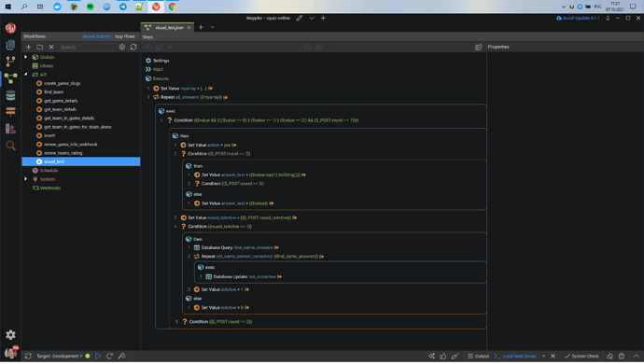
Task: Open Workflows panel settings gear icon
Action: click(122, 48)
